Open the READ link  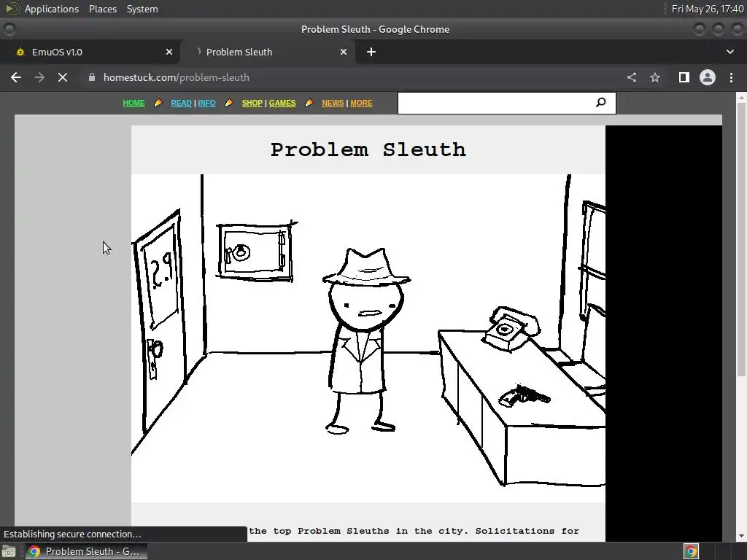181,103
